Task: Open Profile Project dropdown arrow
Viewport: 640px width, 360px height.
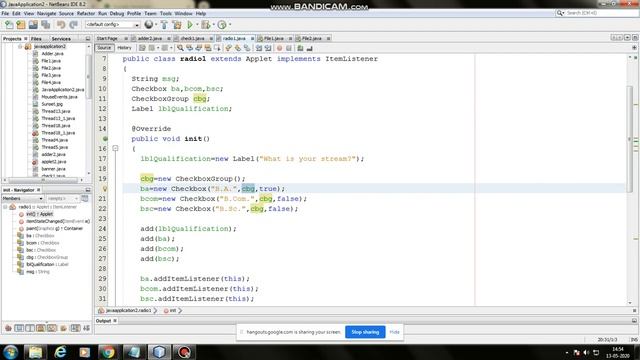Action: tap(230, 25)
